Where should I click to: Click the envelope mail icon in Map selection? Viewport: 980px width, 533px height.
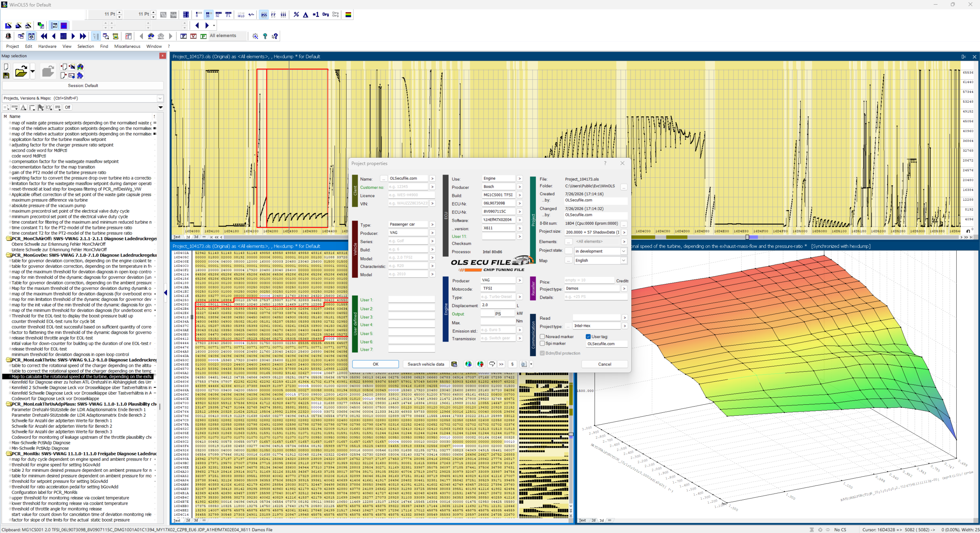pos(72,75)
